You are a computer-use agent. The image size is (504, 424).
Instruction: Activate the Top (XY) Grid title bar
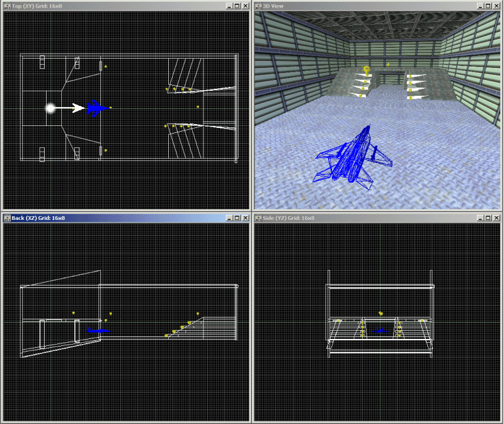click(x=126, y=6)
